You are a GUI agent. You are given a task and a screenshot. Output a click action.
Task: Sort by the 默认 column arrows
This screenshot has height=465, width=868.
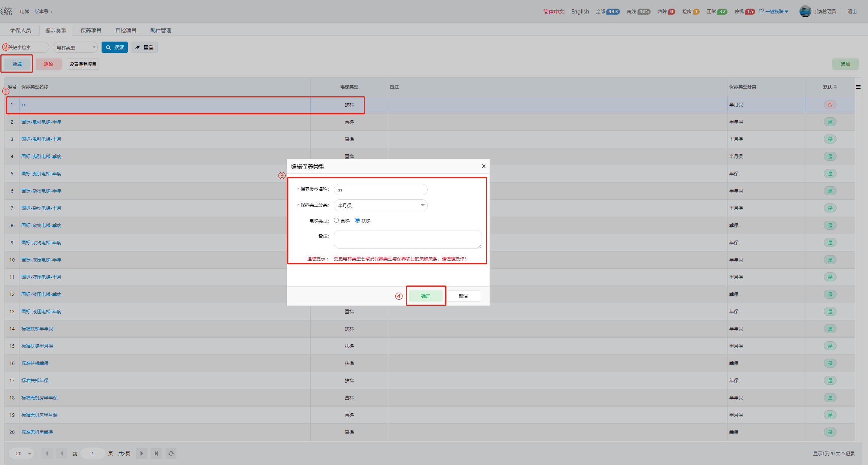tap(835, 87)
